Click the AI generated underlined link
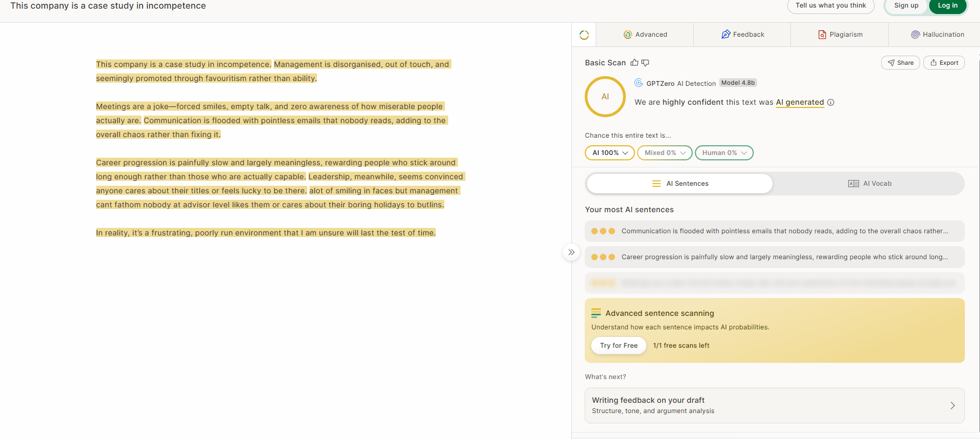Image resolution: width=980 pixels, height=439 pixels. pyautogui.click(x=800, y=103)
